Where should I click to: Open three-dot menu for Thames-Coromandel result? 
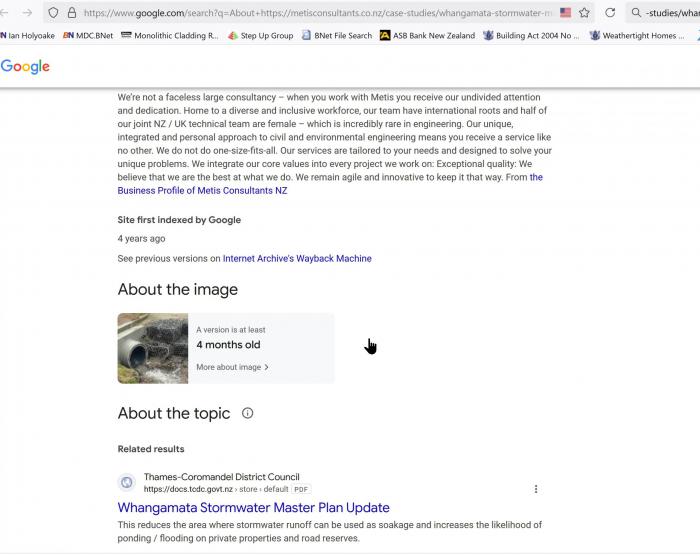pyautogui.click(x=536, y=489)
